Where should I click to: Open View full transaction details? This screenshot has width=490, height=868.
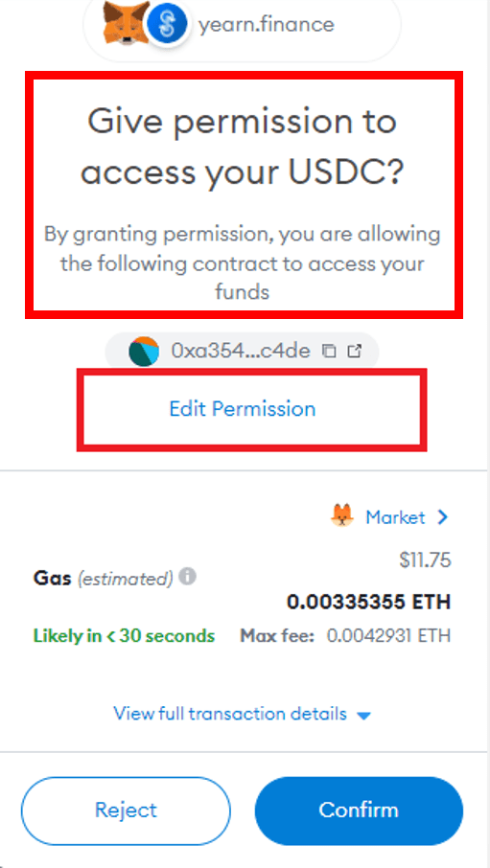[230, 713]
